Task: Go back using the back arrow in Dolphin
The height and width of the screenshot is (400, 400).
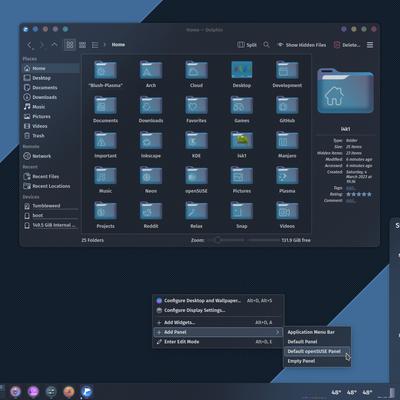Action: coord(29,45)
